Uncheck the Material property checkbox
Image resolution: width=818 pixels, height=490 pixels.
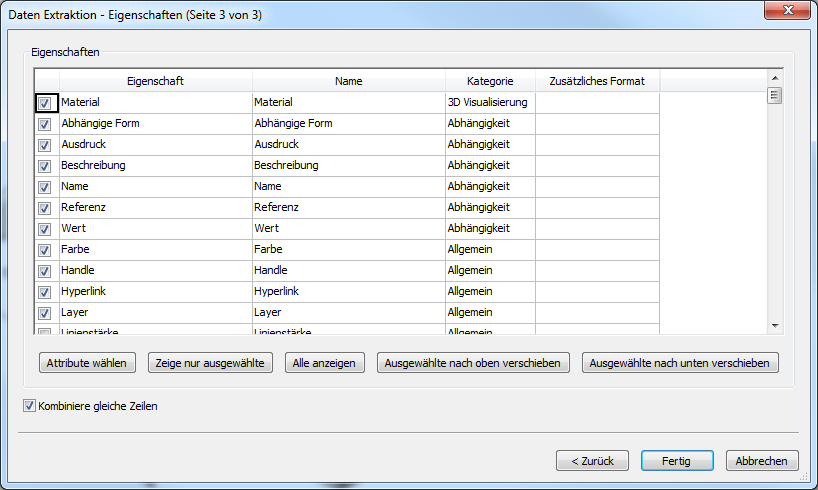pyautogui.click(x=45, y=103)
